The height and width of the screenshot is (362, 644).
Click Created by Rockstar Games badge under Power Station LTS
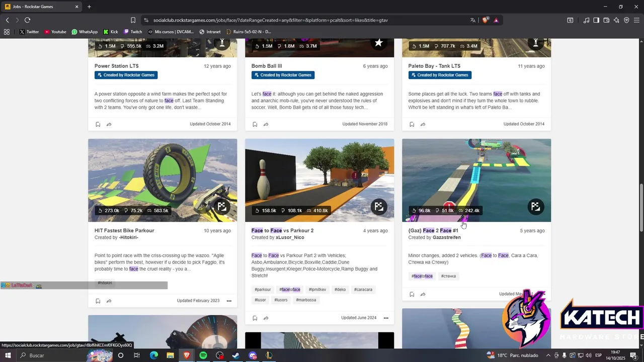click(x=126, y=75)
